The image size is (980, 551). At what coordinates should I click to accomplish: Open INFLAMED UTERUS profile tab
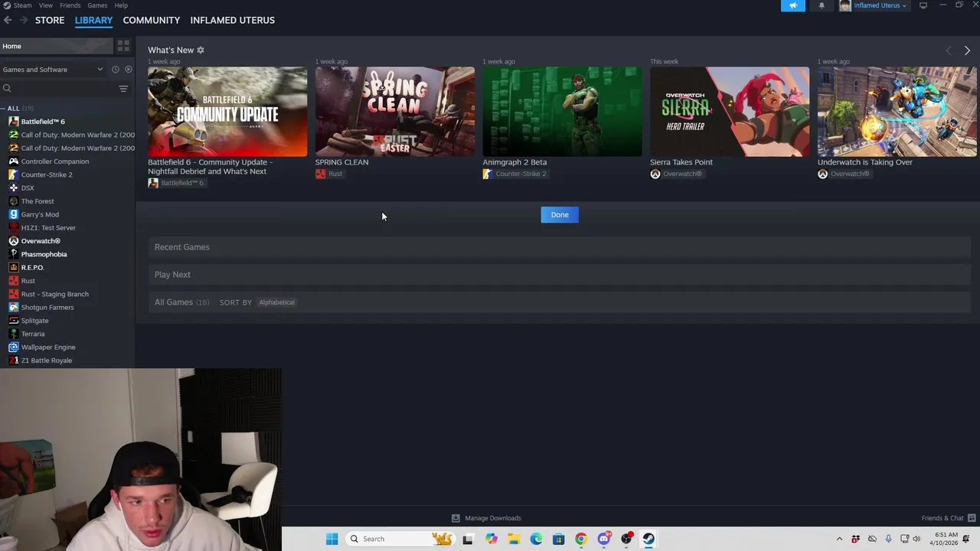(233, 20)
